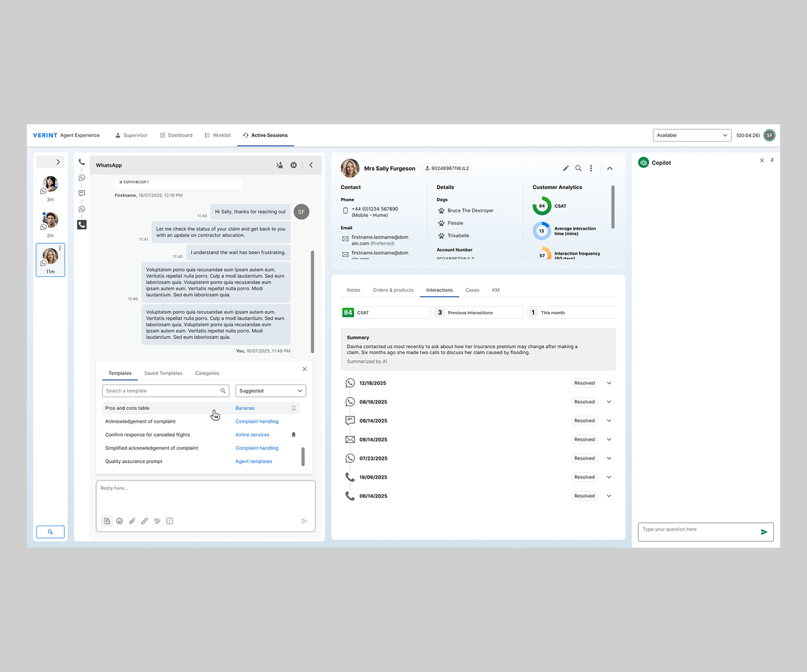Open the Cases tab
Screen dimensions: 807x672
coord(472,290)
